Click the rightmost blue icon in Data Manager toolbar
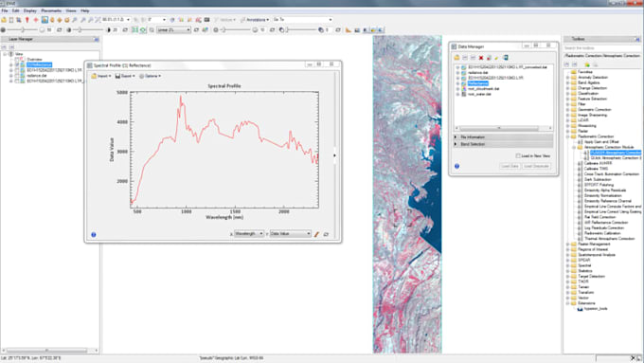Screen dimensions: 644x363 click(506, 58)
